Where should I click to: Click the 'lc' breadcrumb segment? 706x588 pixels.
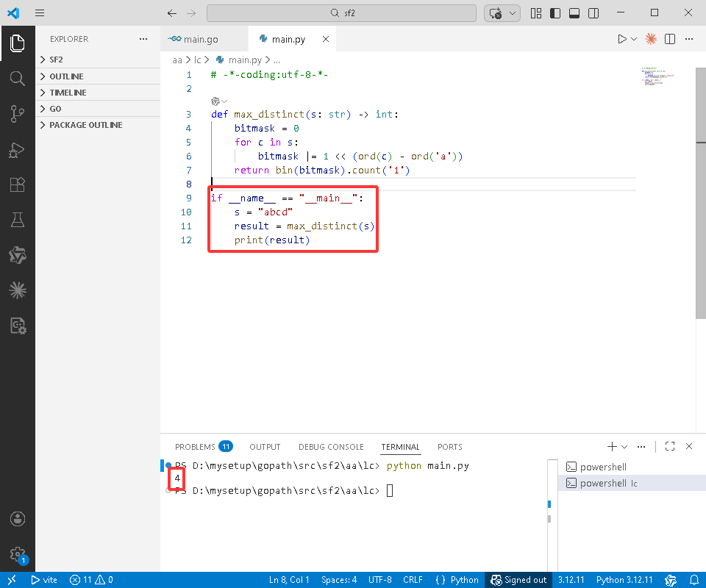click(x=197, y=60)
